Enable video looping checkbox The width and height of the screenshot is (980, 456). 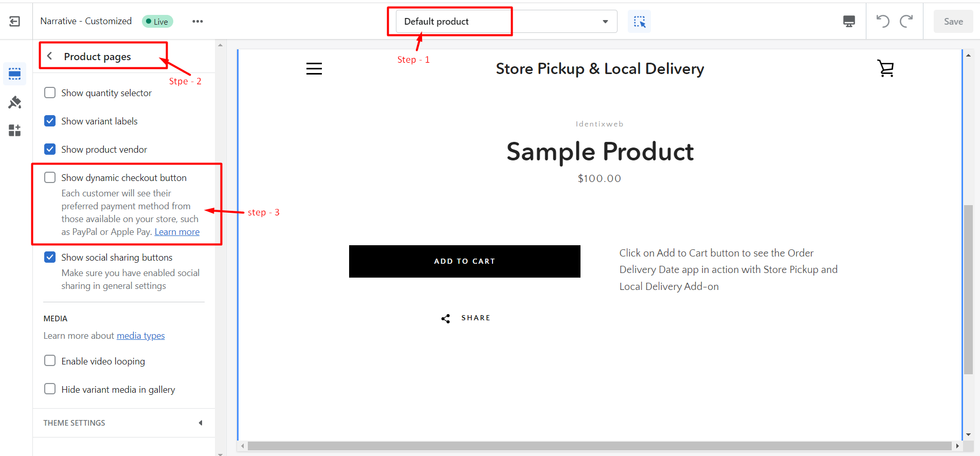coord(50,360)
